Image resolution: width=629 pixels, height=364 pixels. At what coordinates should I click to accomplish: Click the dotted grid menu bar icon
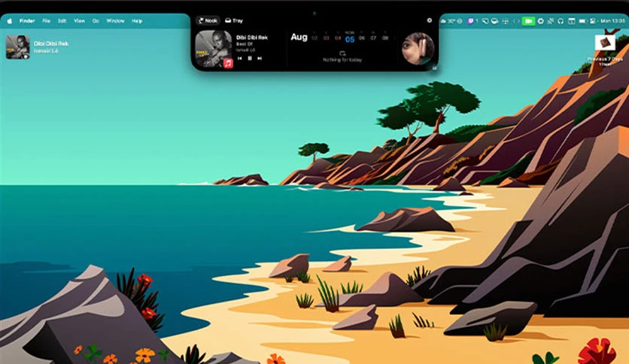coord(506,21)
